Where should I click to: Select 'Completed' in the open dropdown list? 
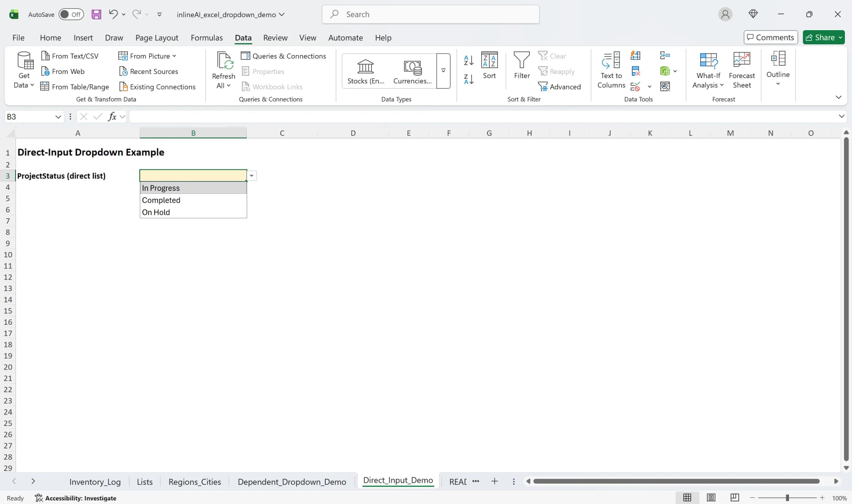(x=161, y=200)
